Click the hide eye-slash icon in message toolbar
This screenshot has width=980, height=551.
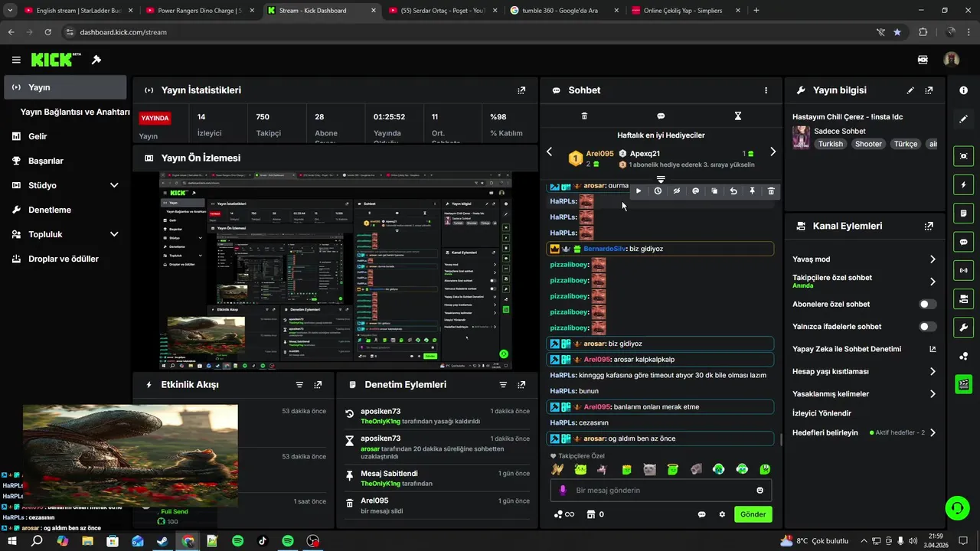click(677, 191)
